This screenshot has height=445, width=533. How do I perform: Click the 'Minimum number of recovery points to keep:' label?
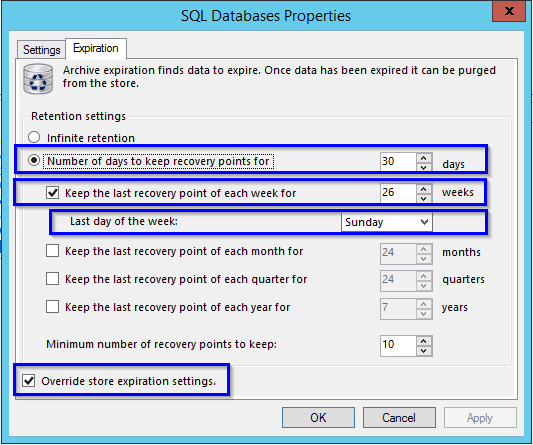tap(161, 344)
